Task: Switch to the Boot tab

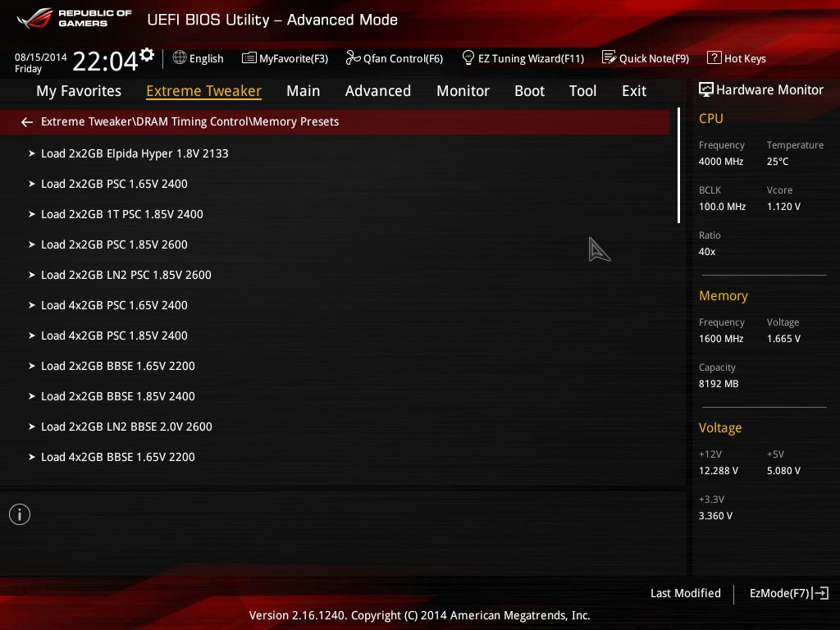Action: [529, 91]
